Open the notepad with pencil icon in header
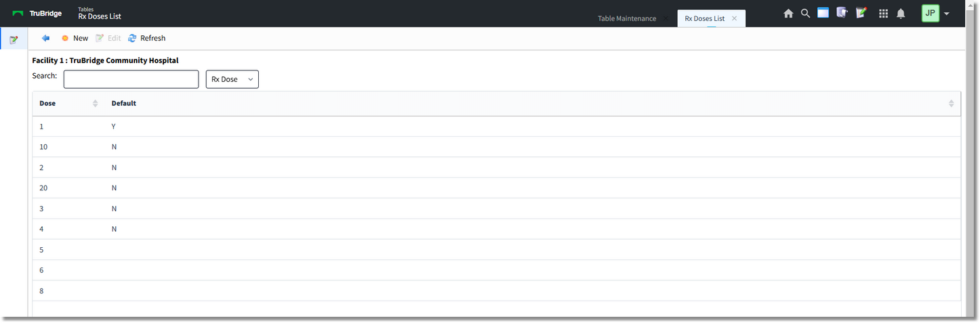 point(861,13)
